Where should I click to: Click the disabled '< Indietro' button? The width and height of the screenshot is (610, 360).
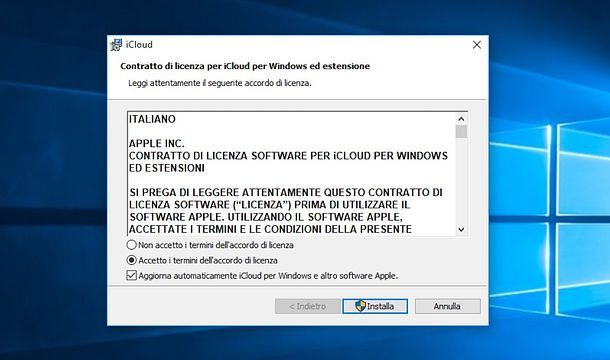pos(307,306)
